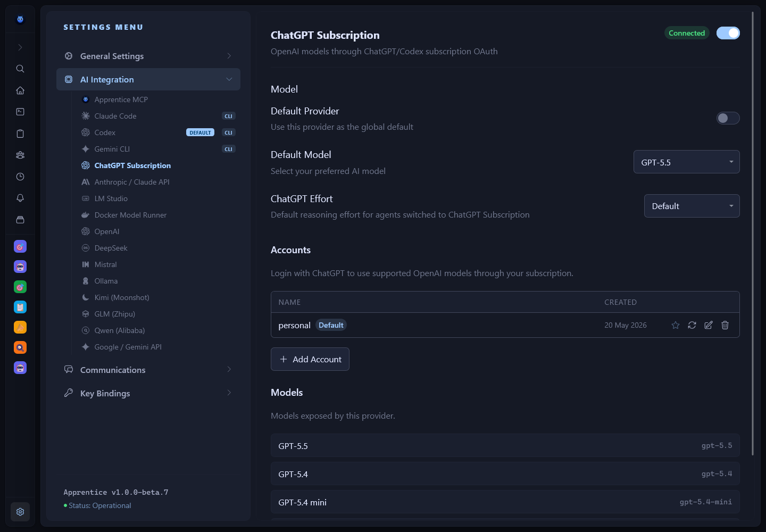The width and height of the screenshot is (766, 532).
Task: Select the yellow agent icon
Action: point(20,327)
